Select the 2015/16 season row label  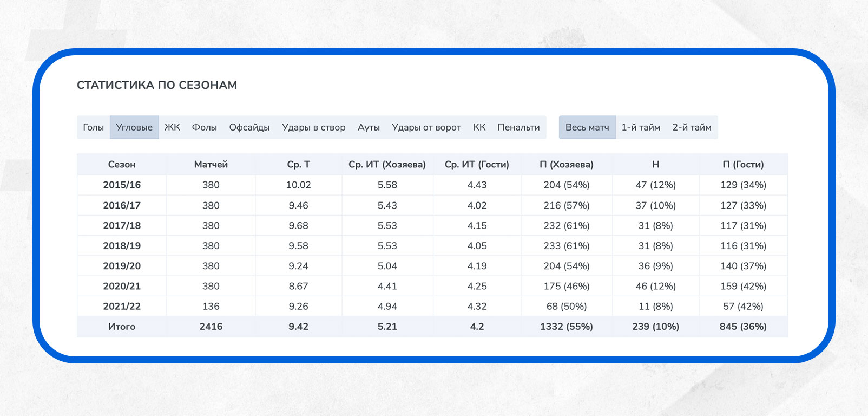[x=122, y=185]
